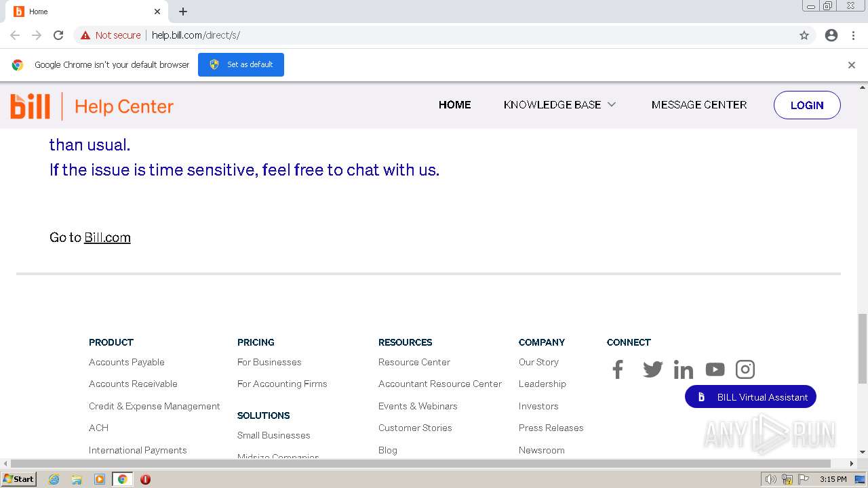Open Accountant Resource Center link
868x488 pixels.
tap(440, 384)
